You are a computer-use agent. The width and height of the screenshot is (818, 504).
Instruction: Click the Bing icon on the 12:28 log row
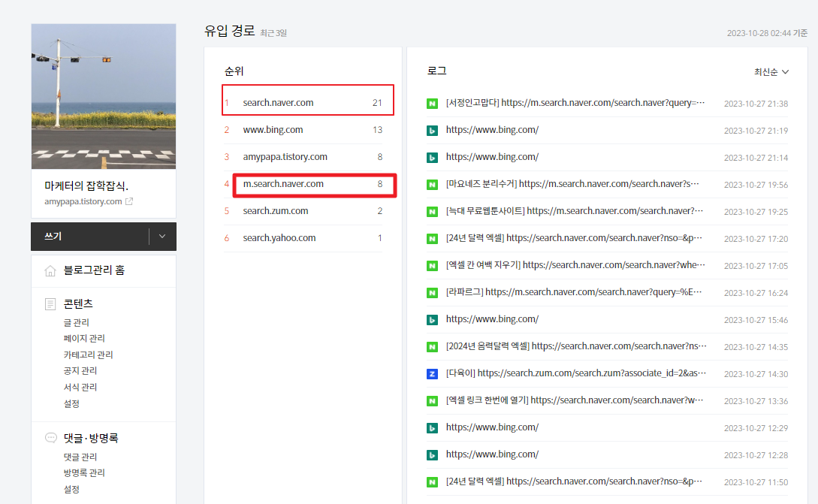point(432,455)
